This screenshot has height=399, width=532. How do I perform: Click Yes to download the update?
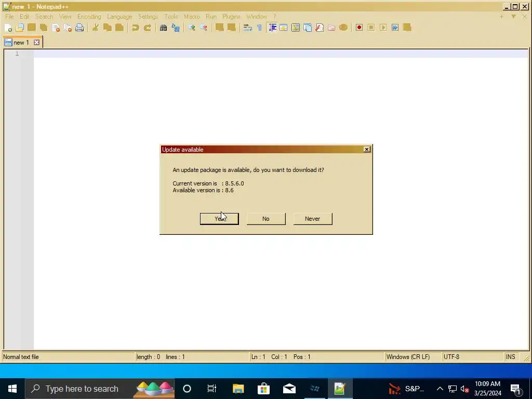220,219
